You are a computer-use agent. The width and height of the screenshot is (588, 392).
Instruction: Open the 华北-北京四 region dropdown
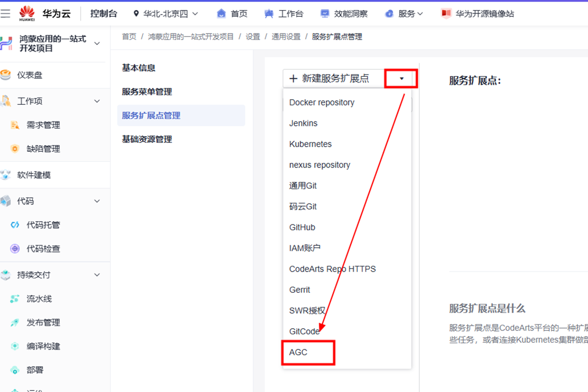coord(195,14)
